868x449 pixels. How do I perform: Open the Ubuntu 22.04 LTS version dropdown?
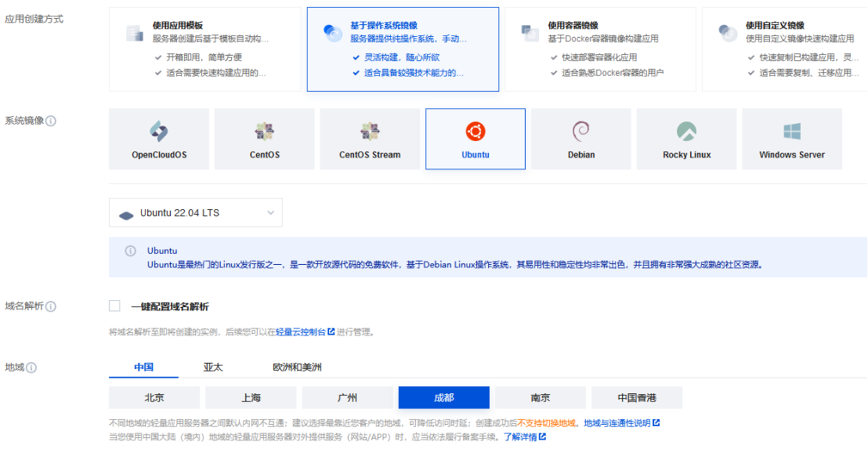[195, 212]
